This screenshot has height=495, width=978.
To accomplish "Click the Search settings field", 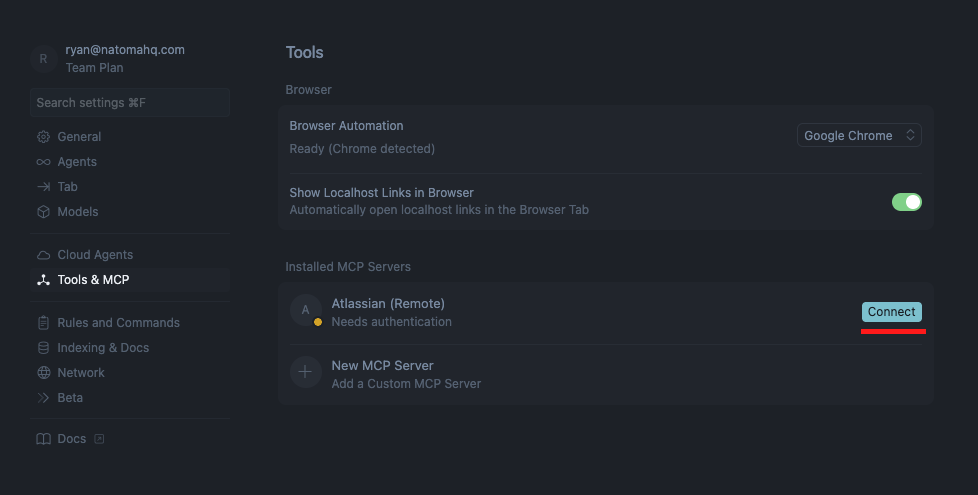I will (x=130, y=103).
